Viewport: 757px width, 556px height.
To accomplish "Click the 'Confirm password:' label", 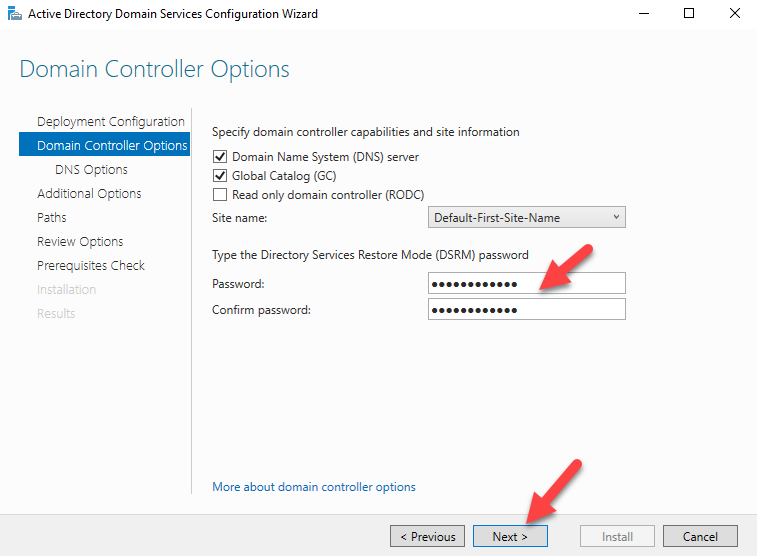I will (261, 310).
